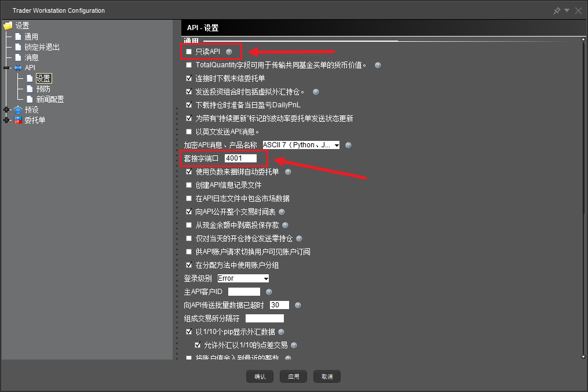The height and width of the screenshot is (392, 588).
Task: Click help icon next to 使用负数来捆绑自动委托单
Action: tap(288, 172)
